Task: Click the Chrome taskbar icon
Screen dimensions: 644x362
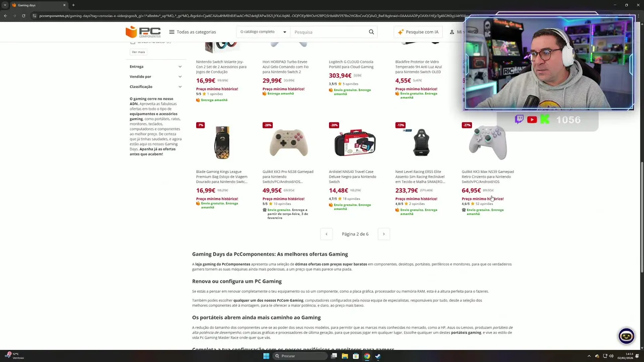Action: tap(367, 356)
